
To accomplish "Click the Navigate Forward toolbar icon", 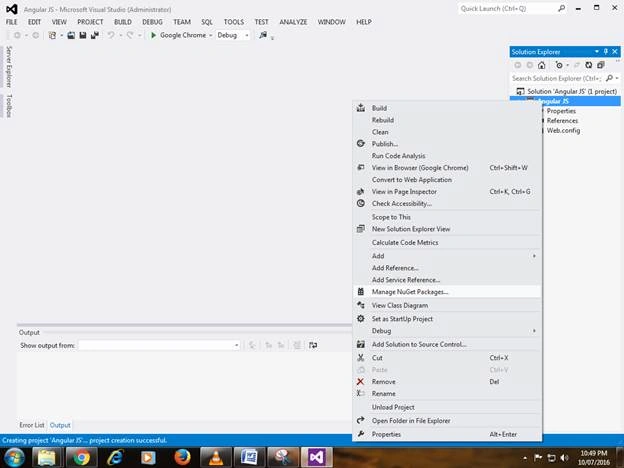I will pyautogui.click(x=35, y=35).
